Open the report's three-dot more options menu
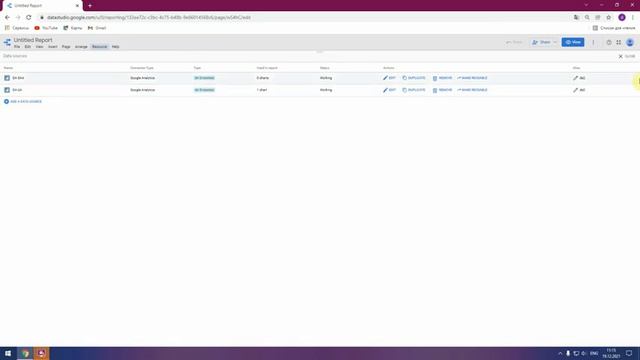The image size is (640, 360). click(593, 42)
